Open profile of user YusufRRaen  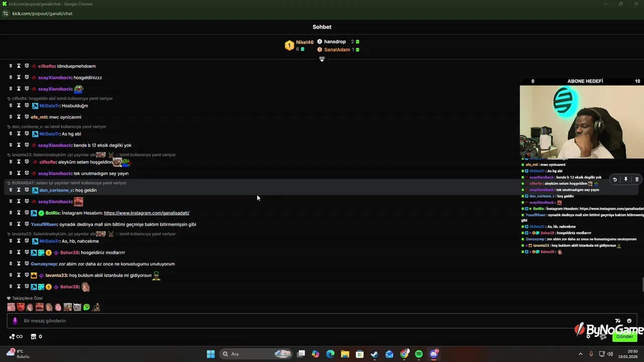[44, 224]
